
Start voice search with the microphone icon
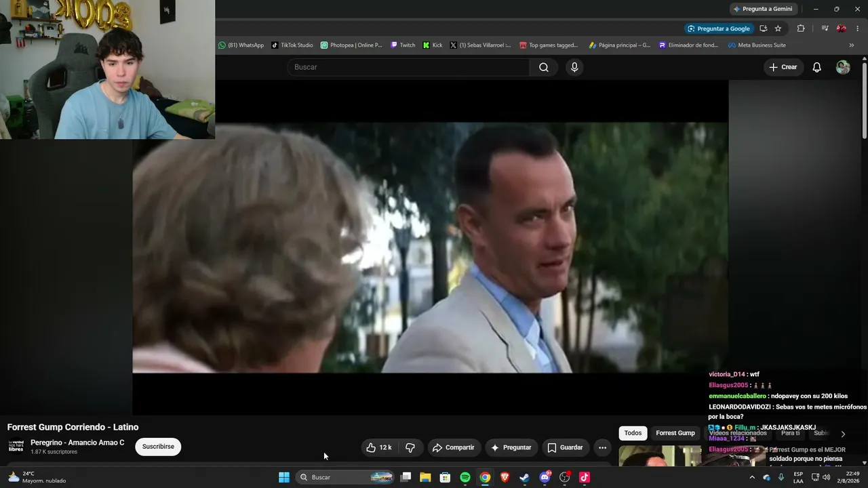[x=574, y=67]
